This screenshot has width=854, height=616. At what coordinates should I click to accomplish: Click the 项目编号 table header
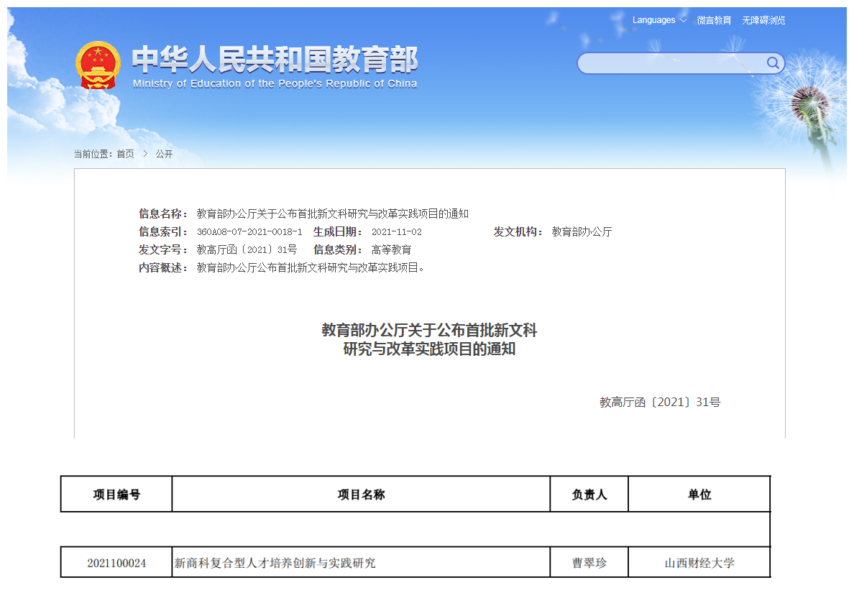(x=116, y=494)
